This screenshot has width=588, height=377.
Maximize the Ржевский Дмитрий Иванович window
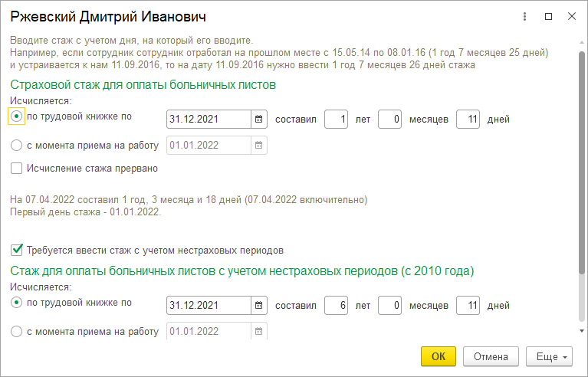(547, 16)
